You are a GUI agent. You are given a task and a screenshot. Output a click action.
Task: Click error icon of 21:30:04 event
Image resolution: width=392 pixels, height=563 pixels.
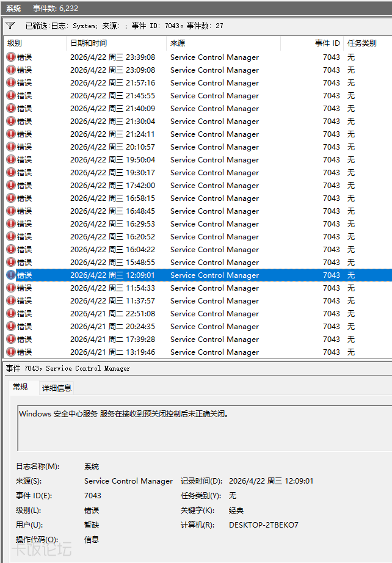coord(11,121)
